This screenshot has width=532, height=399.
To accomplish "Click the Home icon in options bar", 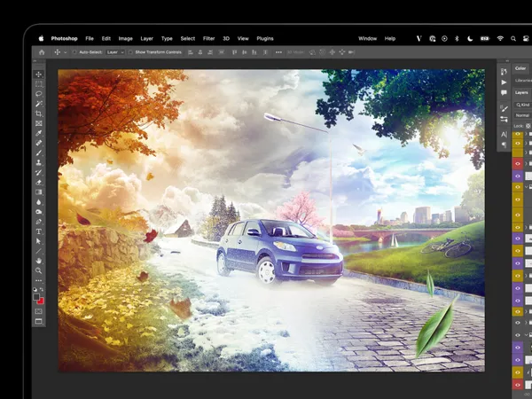I will [x=41, y=52].
